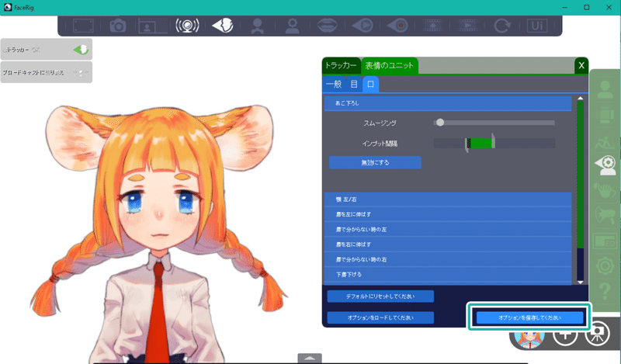Collapse the あご下ろし section header
The image size is (621, 364).
click(448, 103)
